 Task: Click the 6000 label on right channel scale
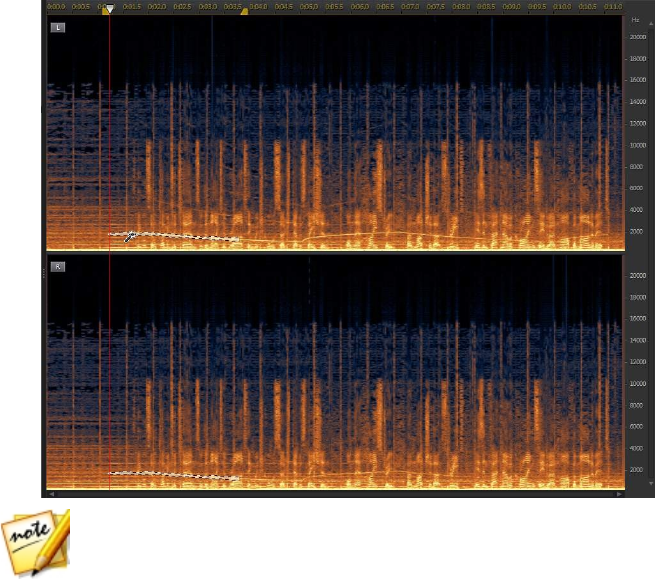[636, 427]
